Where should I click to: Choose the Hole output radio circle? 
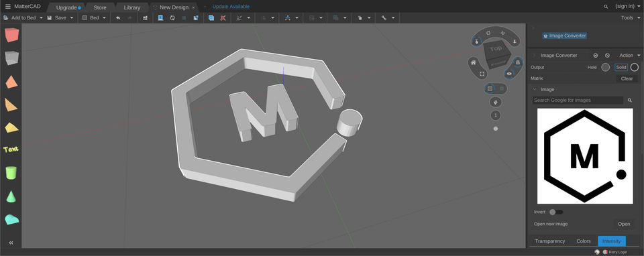(605, 67)
